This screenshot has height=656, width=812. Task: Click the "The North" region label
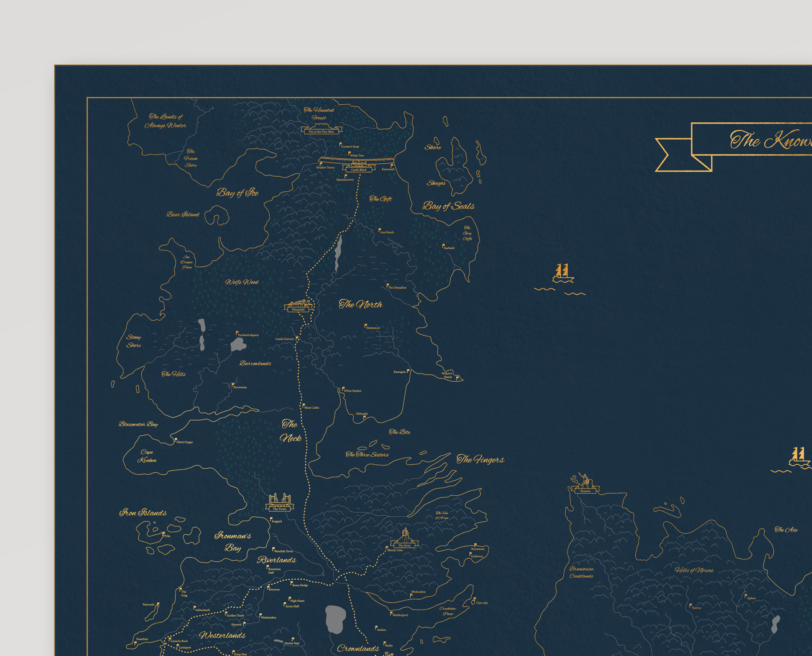(x=360, y=304)
